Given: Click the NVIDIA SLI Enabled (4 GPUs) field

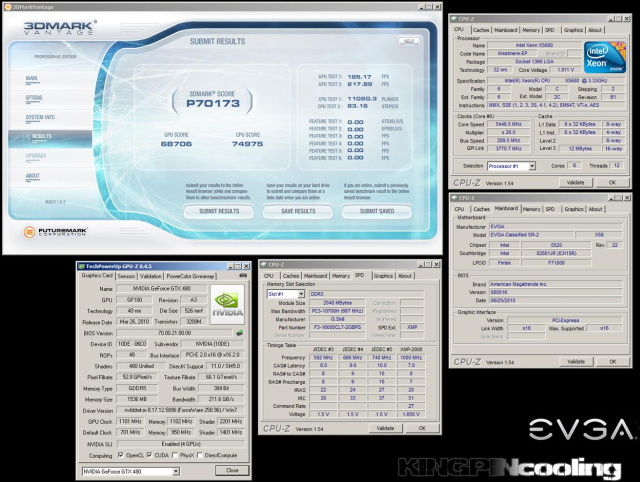Looking at the screenshot, I should [x=181, y=444].
